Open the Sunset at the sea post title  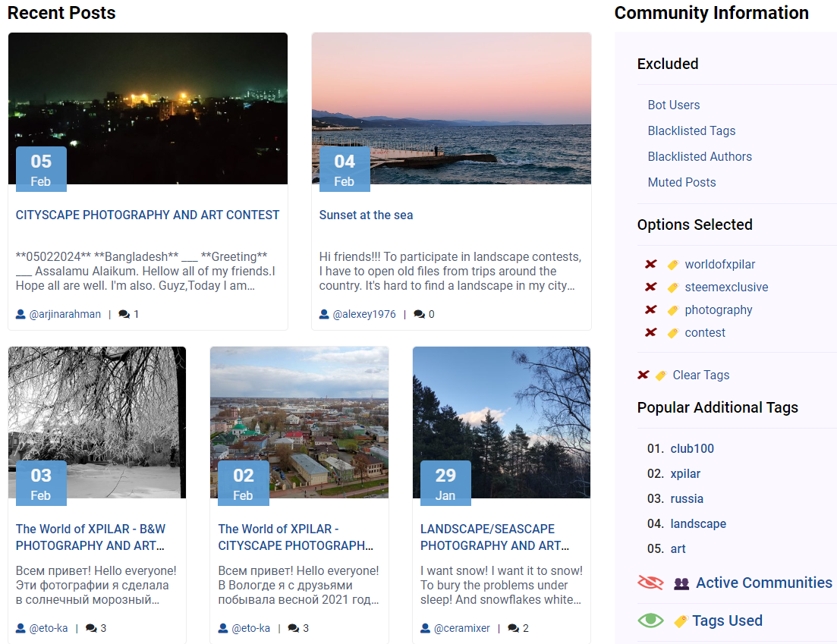[x=366, y=215]
